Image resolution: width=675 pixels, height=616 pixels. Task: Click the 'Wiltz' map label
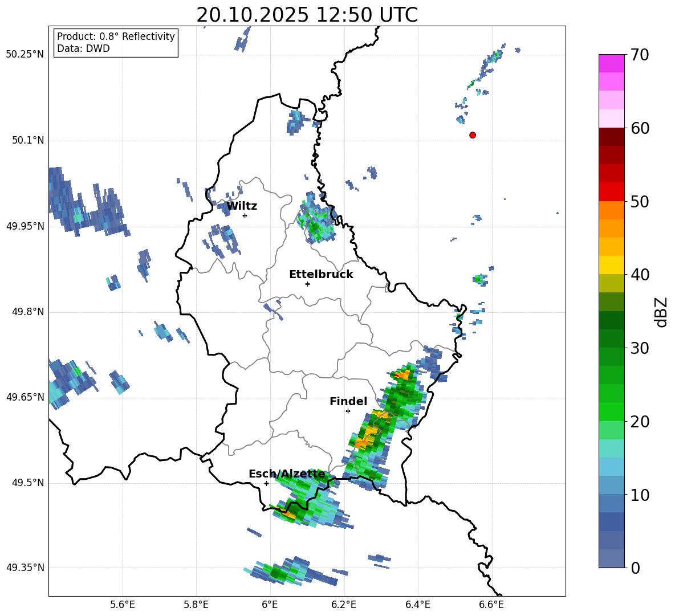click(242, 206)
